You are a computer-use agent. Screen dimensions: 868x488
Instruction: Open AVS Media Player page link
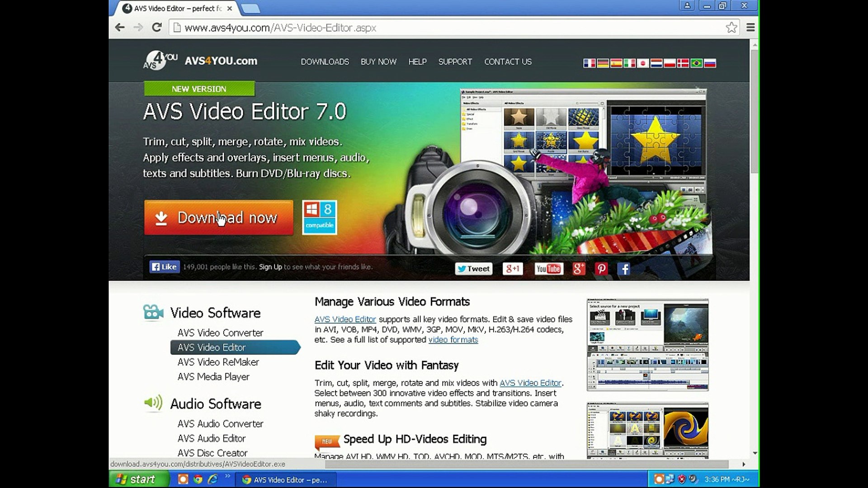pos(212,376)
